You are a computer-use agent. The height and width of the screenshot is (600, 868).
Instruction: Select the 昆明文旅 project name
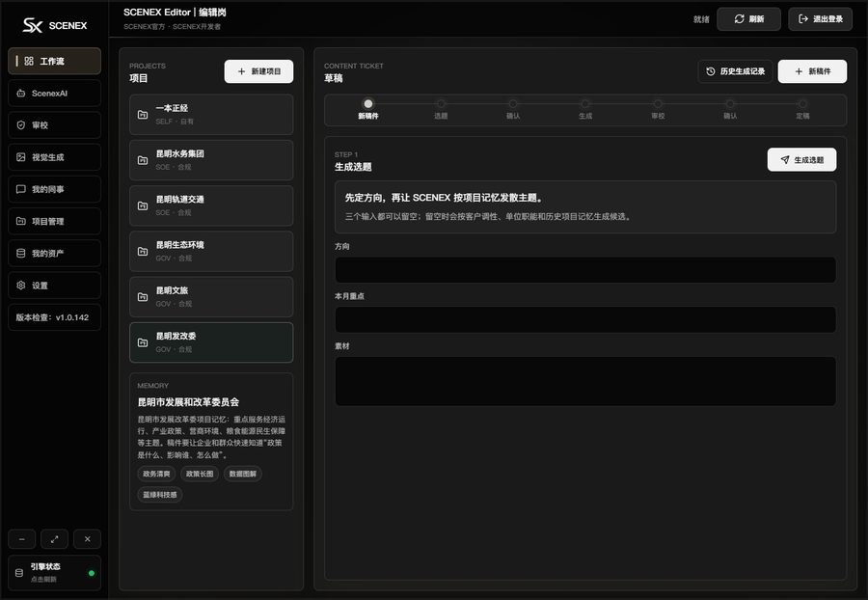click(173, 290)
